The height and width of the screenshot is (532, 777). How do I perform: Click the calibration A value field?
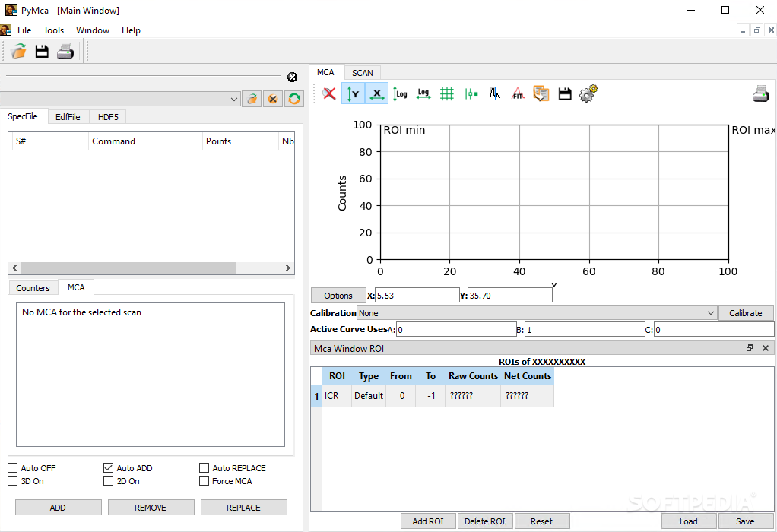456,330
